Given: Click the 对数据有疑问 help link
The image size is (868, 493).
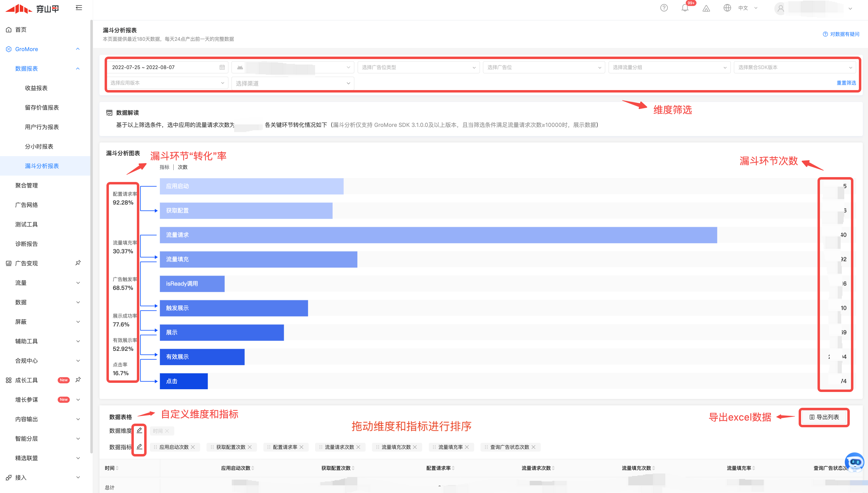Looking at the screenshot, I should coord(841,34).
